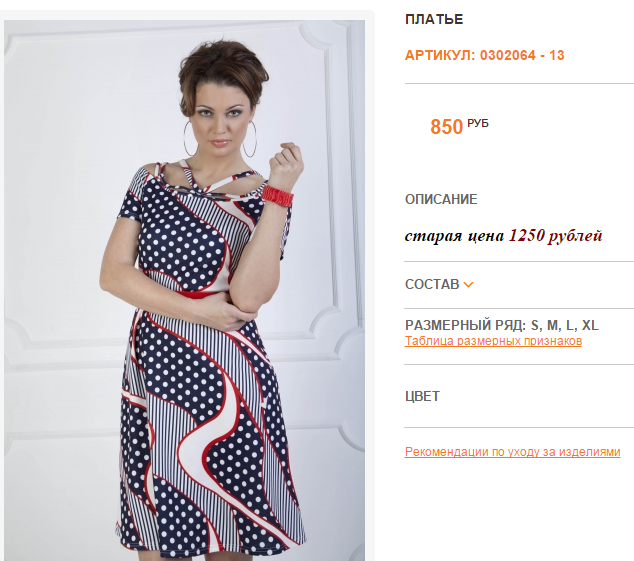Click the старая цена italic text
Image resolution: width=634 pixels, height=561 pixels.
pyautogui.click(x=454, y=235)
